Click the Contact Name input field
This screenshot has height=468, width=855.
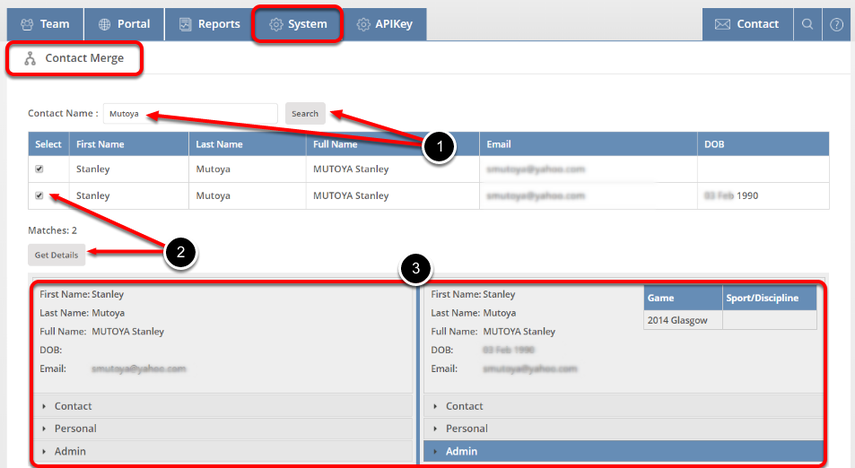click(190, 113)
